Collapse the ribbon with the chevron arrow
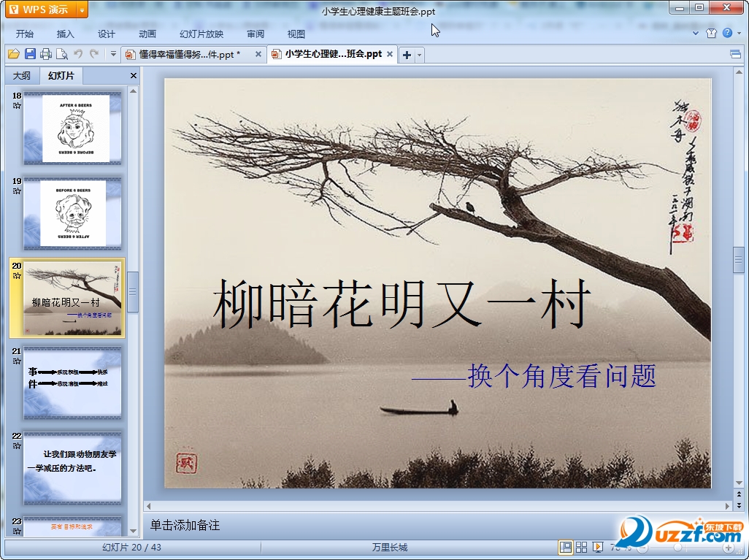This screenshot has width=749, height=560. pyautogui.click(x=696, y=33)
